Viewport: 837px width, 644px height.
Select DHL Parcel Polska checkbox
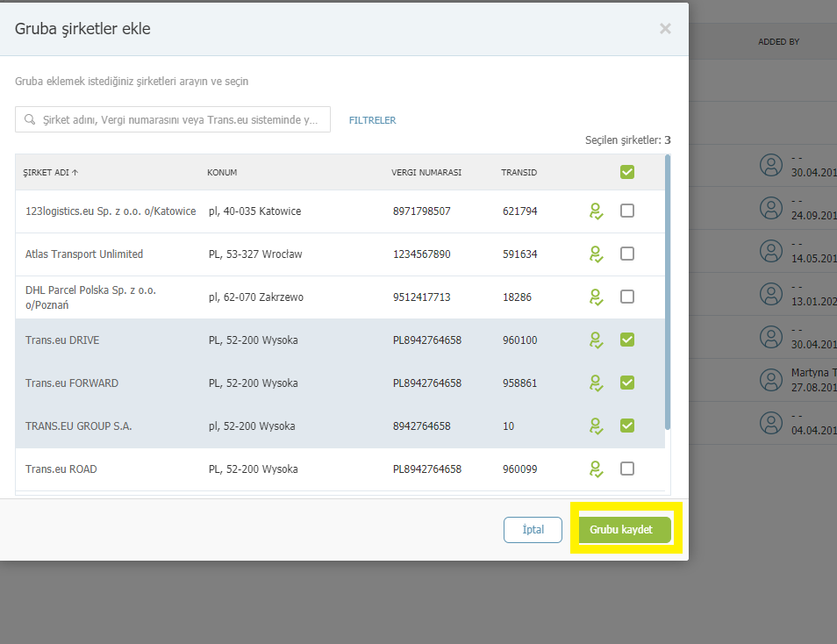click(627, 297)
